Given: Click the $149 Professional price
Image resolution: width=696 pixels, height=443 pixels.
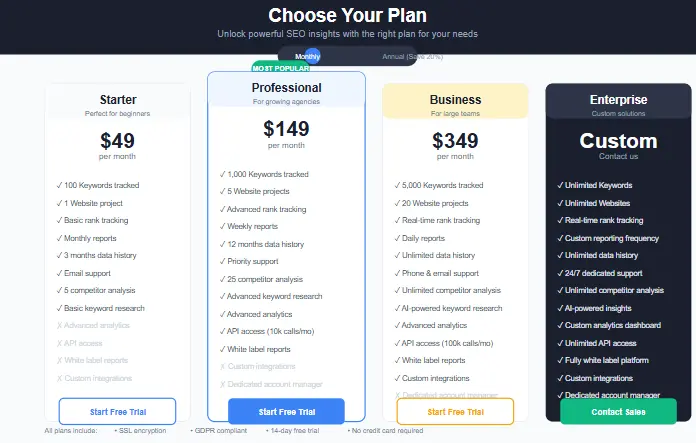Looking at the screenshot, I should tap(286, 129).
